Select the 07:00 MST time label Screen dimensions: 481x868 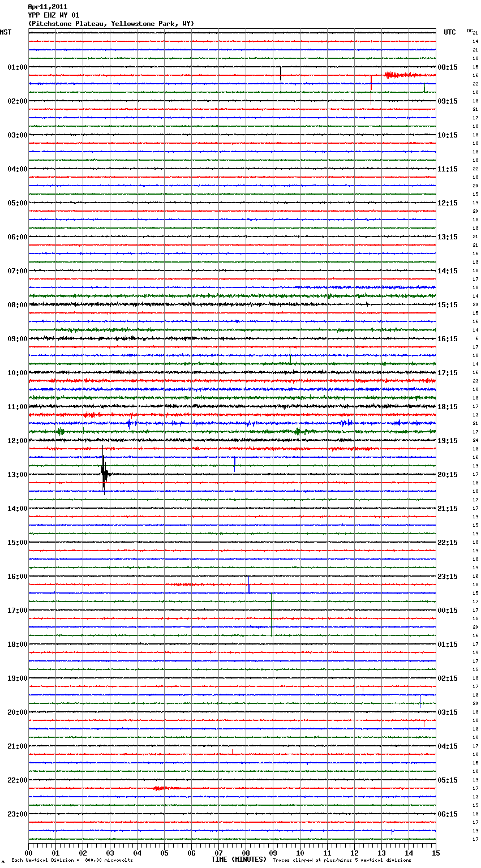click(18, 271)
